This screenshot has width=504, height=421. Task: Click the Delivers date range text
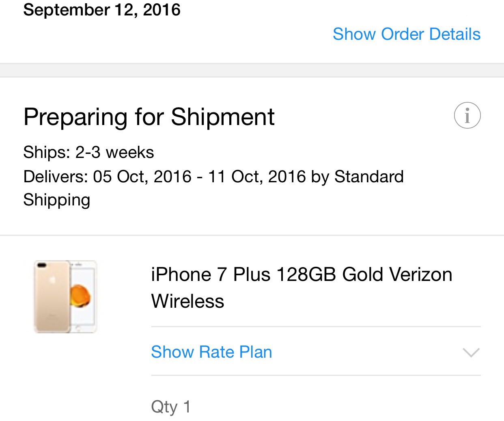click(x=213, y=177)
